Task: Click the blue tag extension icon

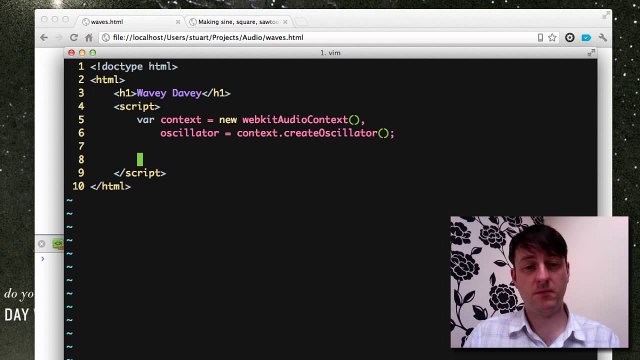Action: [586, 38]
